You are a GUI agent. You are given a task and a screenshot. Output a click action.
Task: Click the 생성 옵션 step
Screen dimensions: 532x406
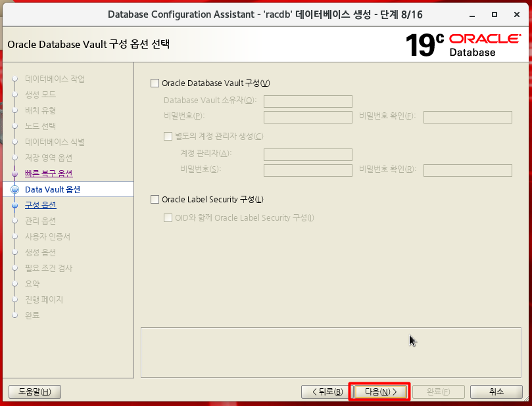click(x=40, y=252)
